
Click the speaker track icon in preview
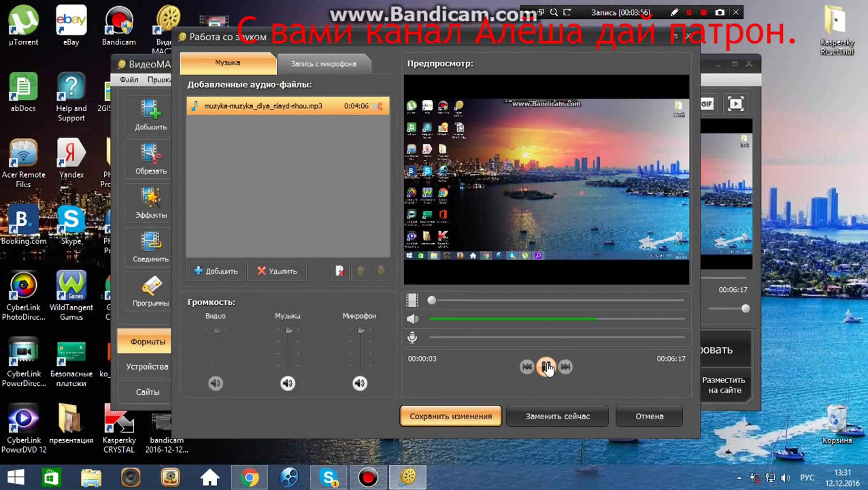tap(412, 319)
